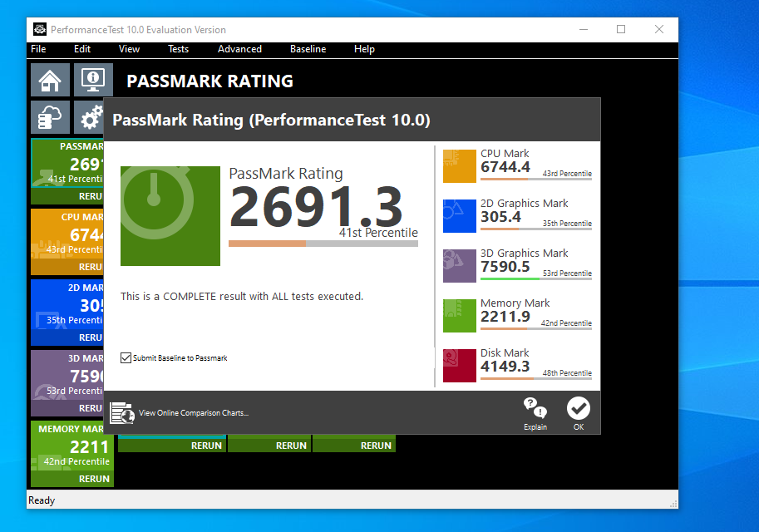Click the 2691.3 PassMark Rating score

coord(316,208)
